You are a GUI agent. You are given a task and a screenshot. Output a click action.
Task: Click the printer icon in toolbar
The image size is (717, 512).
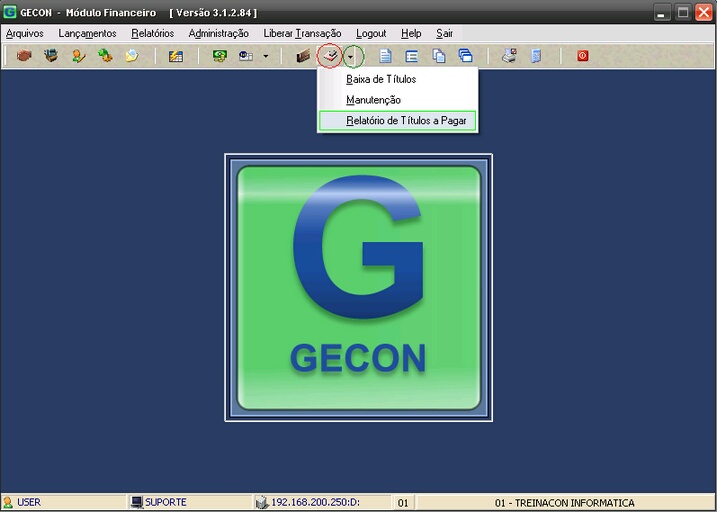(509, 56)
